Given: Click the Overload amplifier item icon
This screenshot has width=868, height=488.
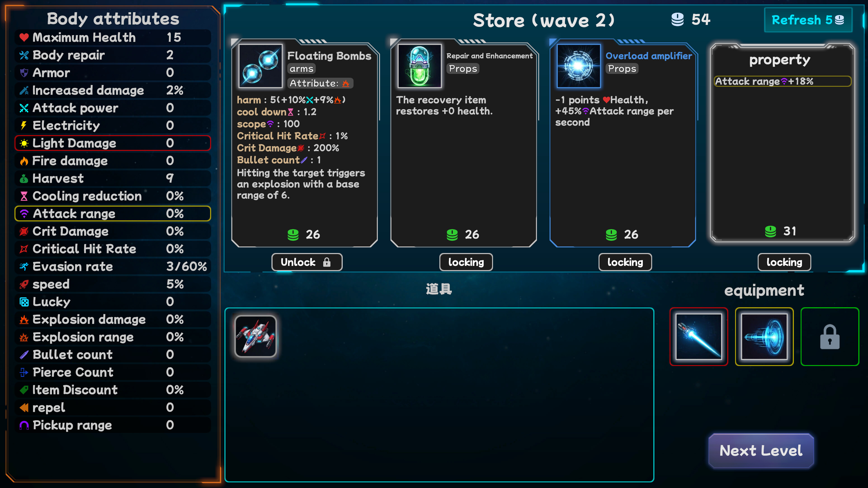Looking at the screenshot, I should (579, 66).
